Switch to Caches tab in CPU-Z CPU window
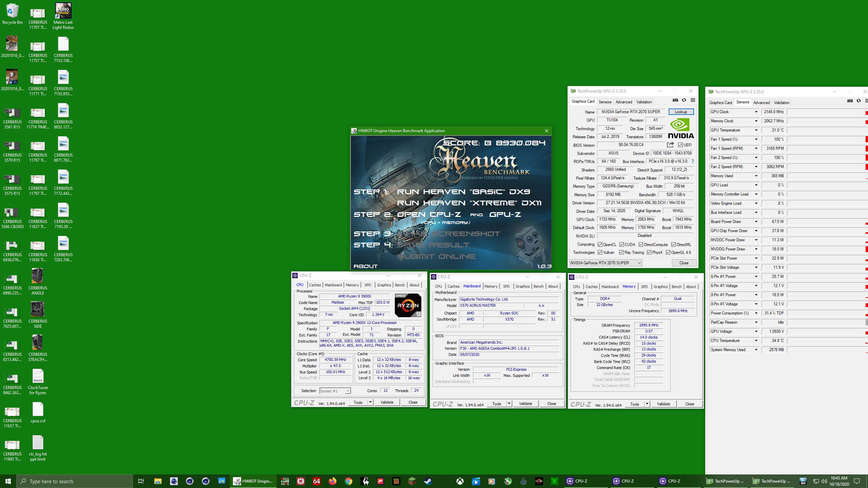 (315, 285)
